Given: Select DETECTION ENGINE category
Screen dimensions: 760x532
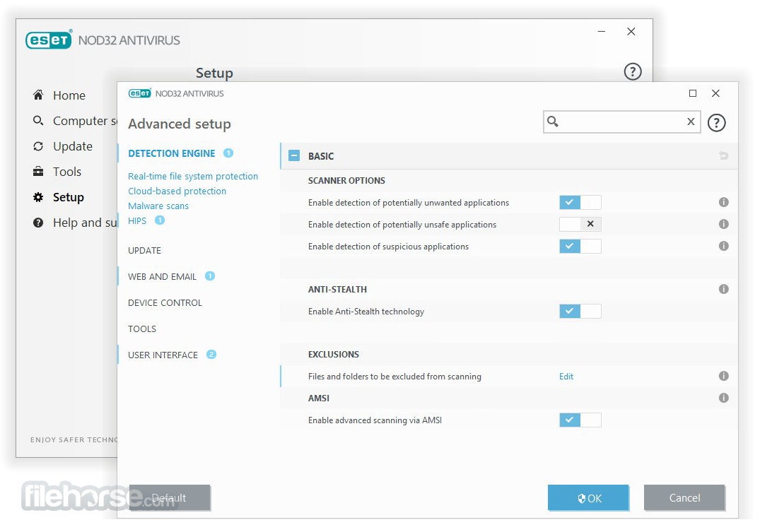Looking at the screenshot, I should [172, 153].
